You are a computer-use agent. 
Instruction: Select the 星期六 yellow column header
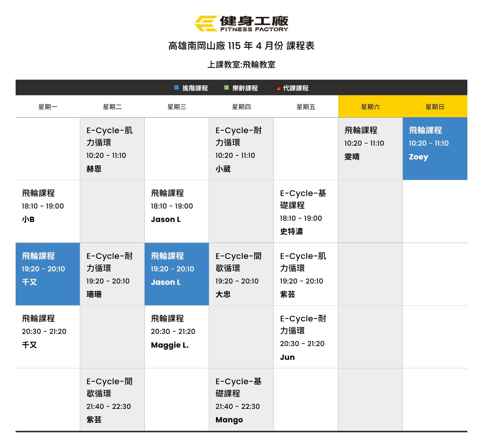tap(370, 107)
